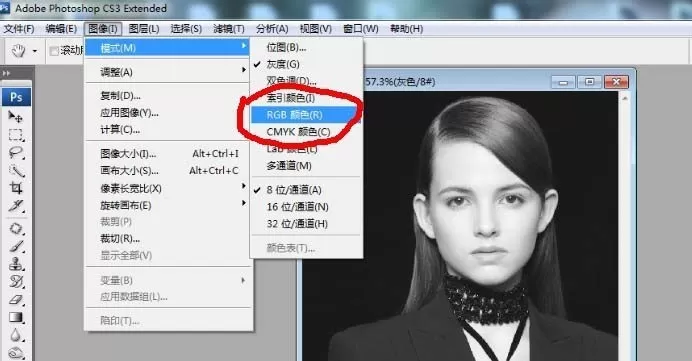Maximize the document window
Screen dimensions: 692x361
tap(590, 82)
